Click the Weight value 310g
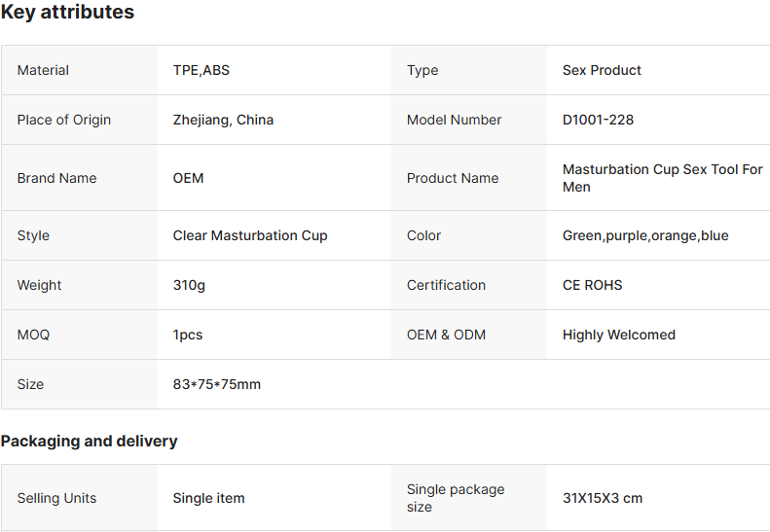 pos(189,285)
